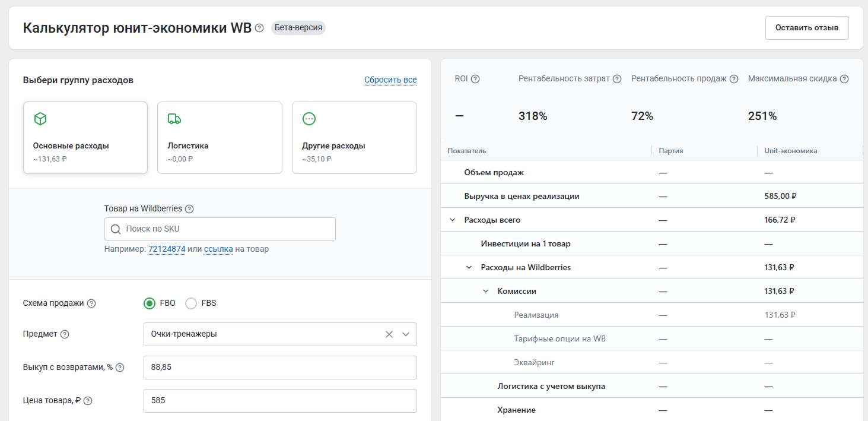Click the ROI help question icon
Image resolution: width=868 pixels, height=421 pixels.
(x=475, y=79)
